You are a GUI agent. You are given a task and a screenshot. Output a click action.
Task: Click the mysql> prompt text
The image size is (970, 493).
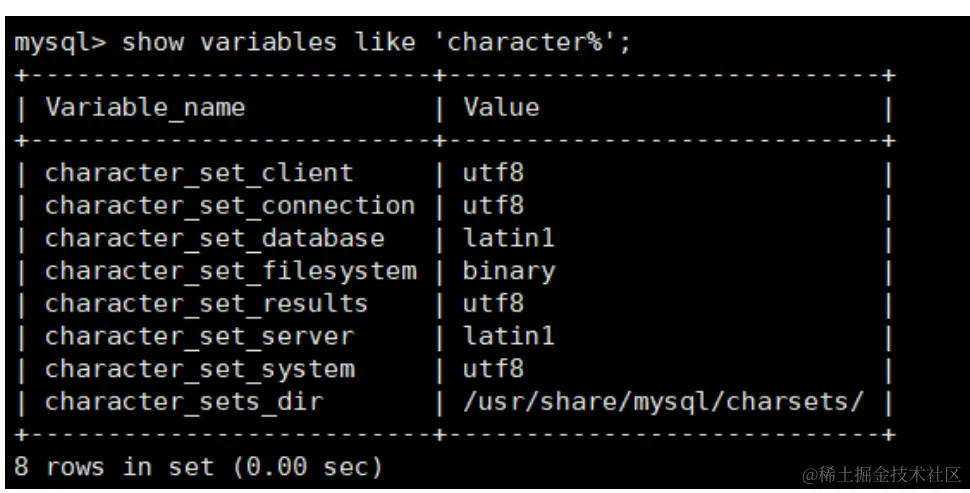pos(60,42)
